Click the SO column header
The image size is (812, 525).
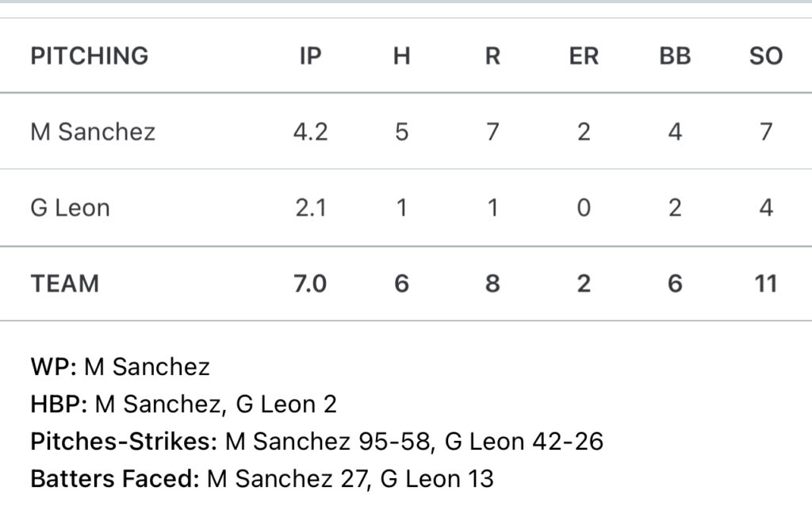[765, 56]
